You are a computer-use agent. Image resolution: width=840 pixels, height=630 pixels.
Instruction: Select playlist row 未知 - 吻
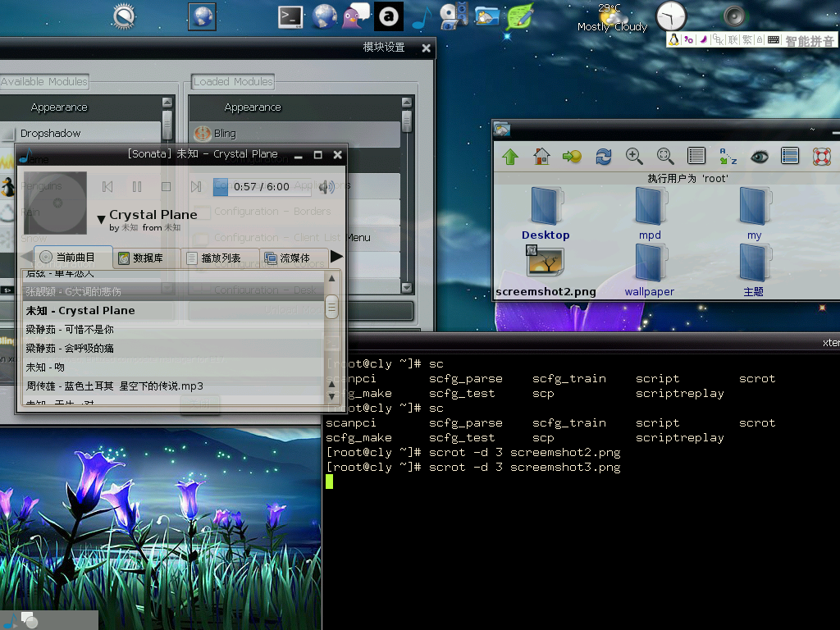click(x=172, y=367)
